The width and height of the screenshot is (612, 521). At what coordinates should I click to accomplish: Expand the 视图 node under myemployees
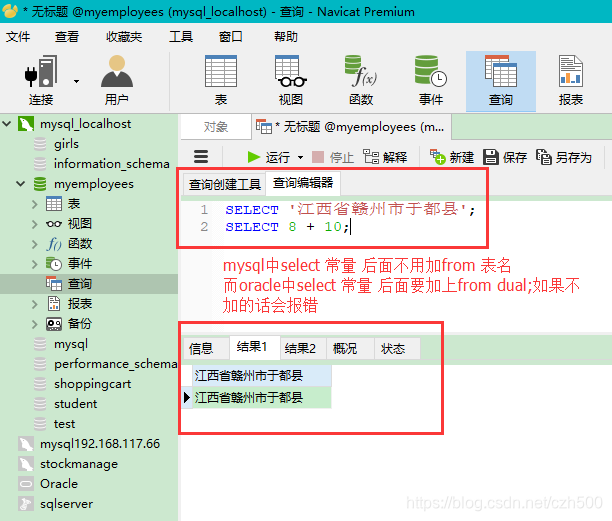(x=35, y=224)
